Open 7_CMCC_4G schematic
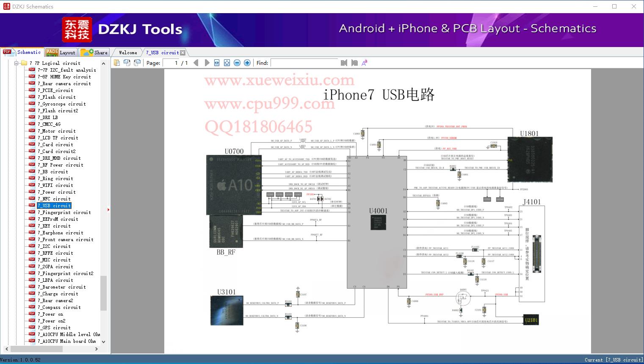Image resolution: width=644 pixels, height=364 pixels. click(49, 124)
